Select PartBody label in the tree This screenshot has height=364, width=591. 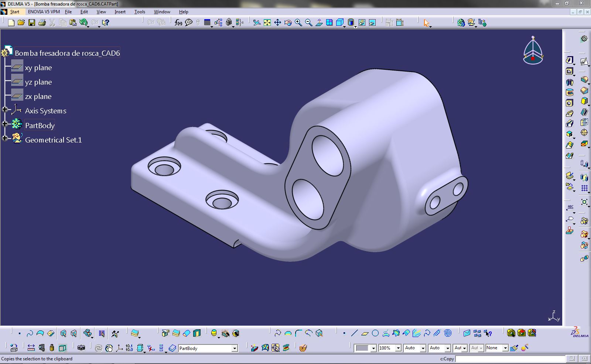pyautogui.click(x=40, y=126)
